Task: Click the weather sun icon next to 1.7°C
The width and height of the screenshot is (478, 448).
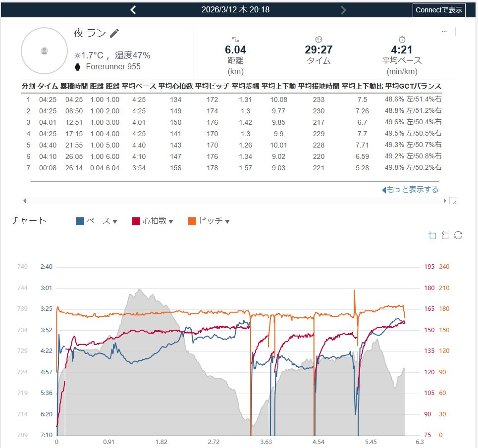Action: click(x=77, y=56)
